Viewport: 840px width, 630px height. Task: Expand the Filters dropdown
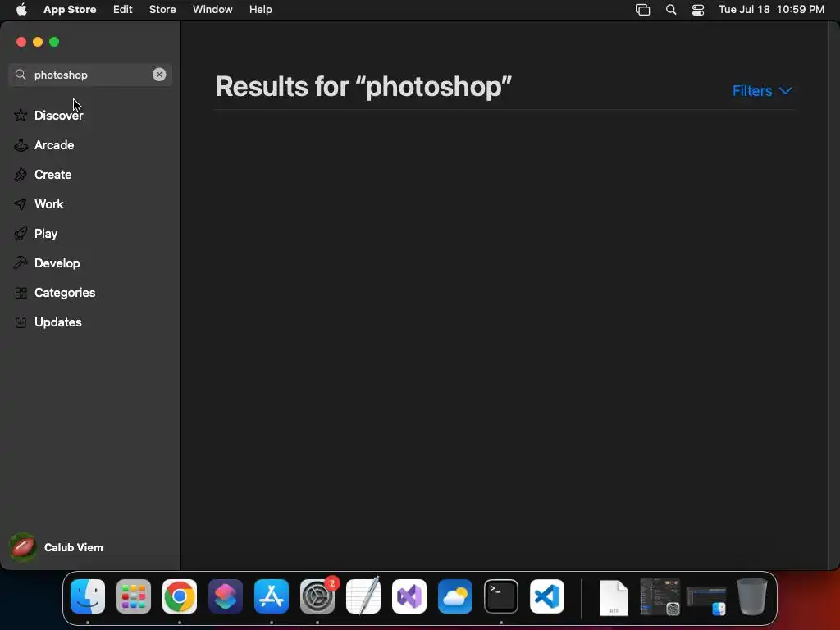click(762, 90)
